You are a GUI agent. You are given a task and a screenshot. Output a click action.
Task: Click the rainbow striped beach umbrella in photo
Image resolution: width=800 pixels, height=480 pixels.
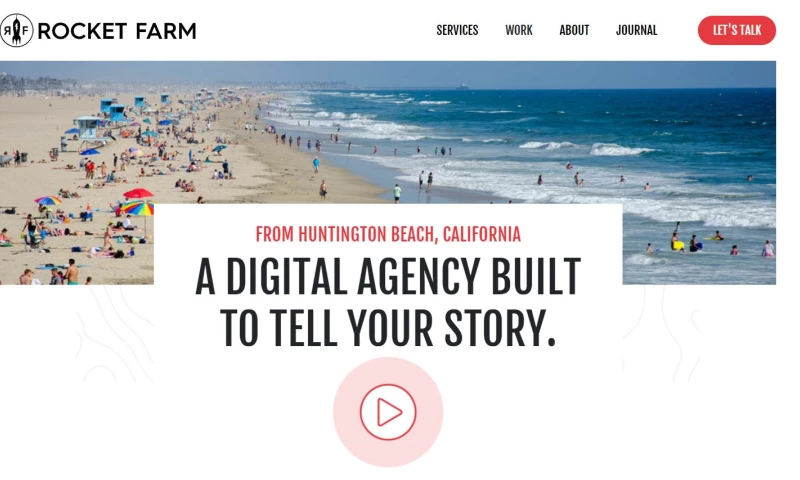[x=138, y=208]
